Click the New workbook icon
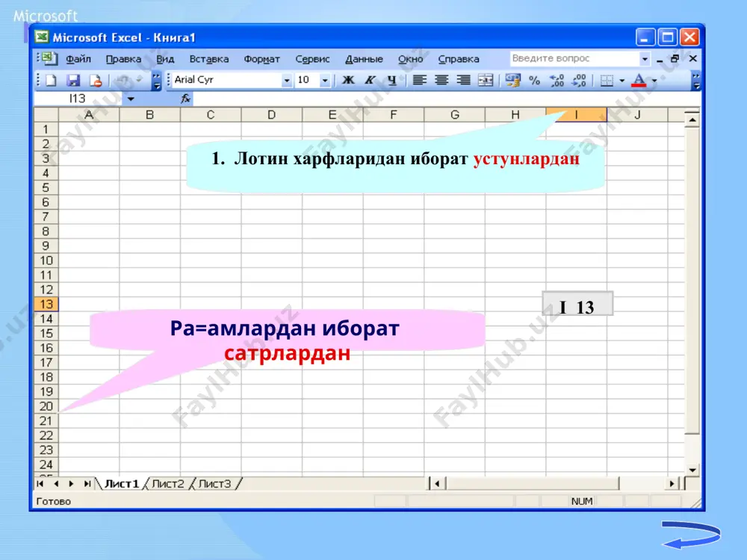Image resolution: width=747 pixels, height=560 pixels. [51, 81]
